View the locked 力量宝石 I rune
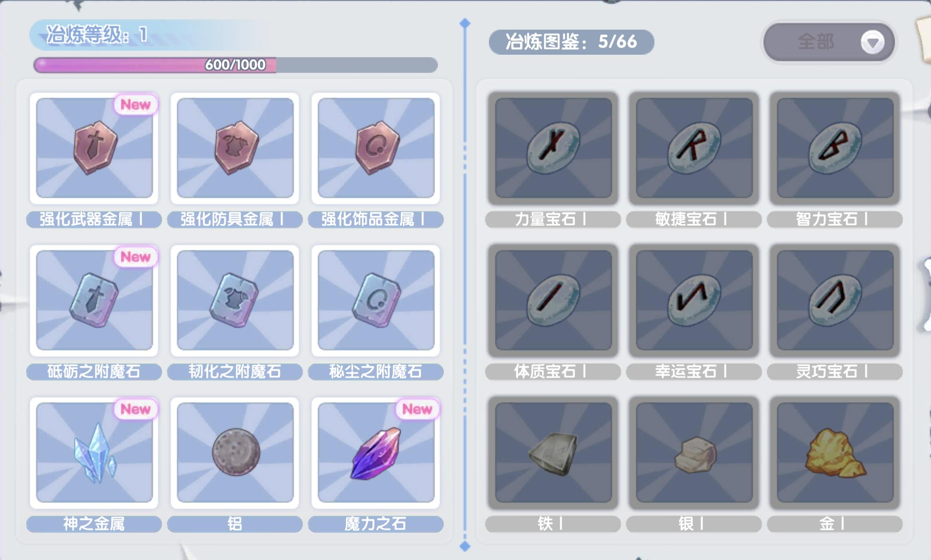This screenshot has height=560, width=931. [553, 148]
